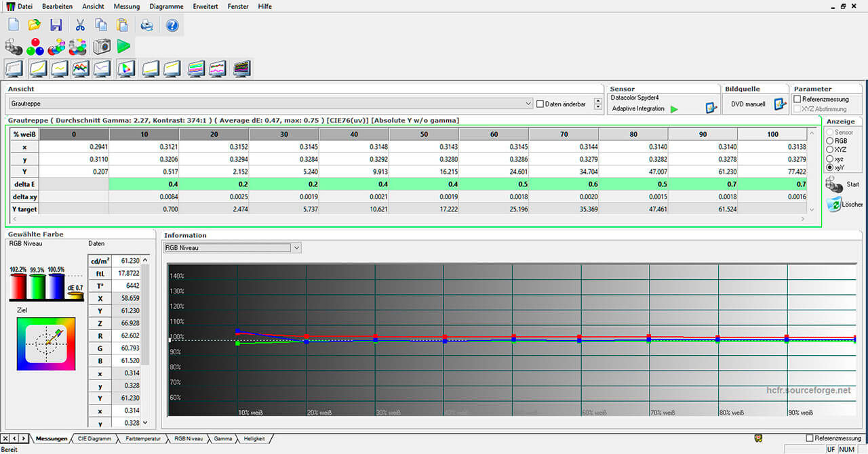
Task: Click the camera icon in the toolbar
Action: click(102, 47)
